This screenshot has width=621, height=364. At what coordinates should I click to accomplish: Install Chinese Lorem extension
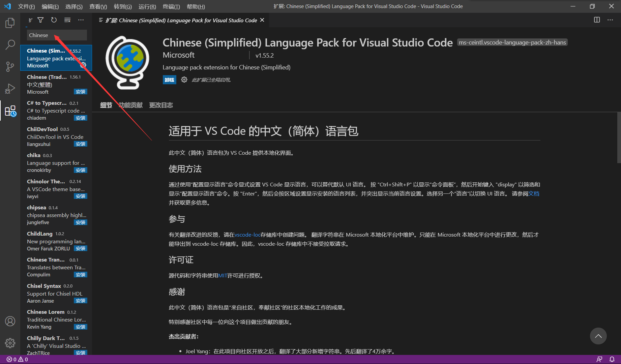pyautogui.click(x=81, y=327)
